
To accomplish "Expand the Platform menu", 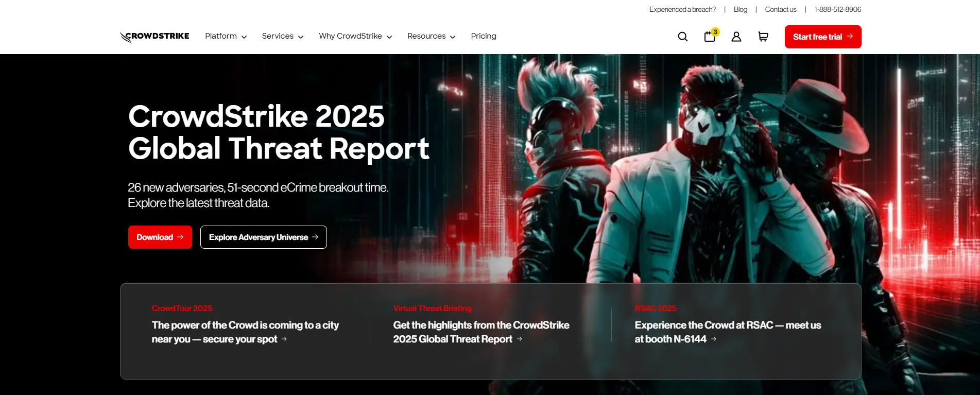I will tap(226, 36).
